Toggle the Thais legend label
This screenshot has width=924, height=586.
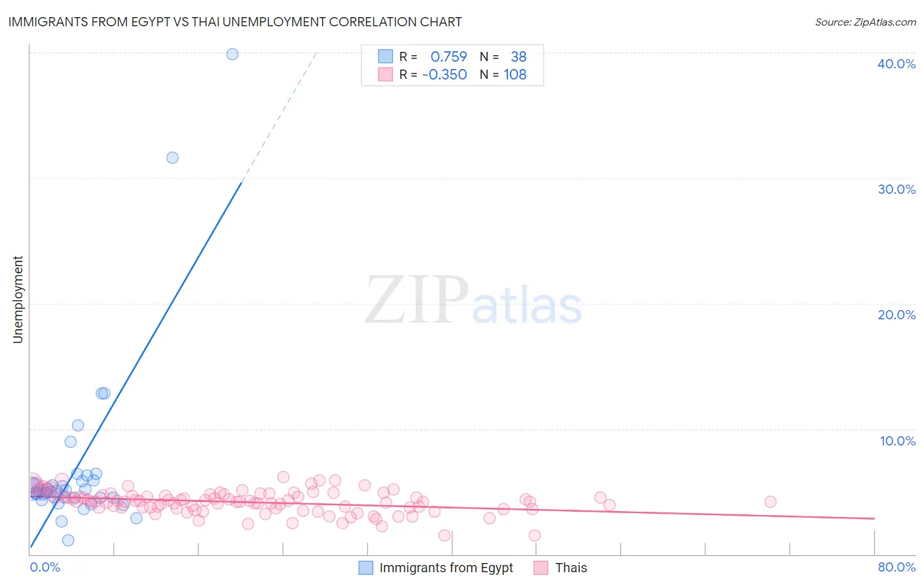[x=571, y=568]
